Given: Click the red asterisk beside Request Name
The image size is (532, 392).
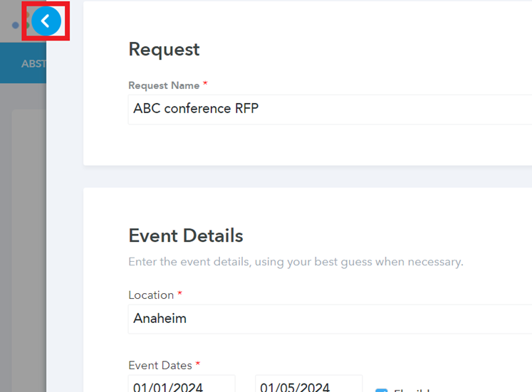Looking at the screenshot, I should click(x=206, y=85).
